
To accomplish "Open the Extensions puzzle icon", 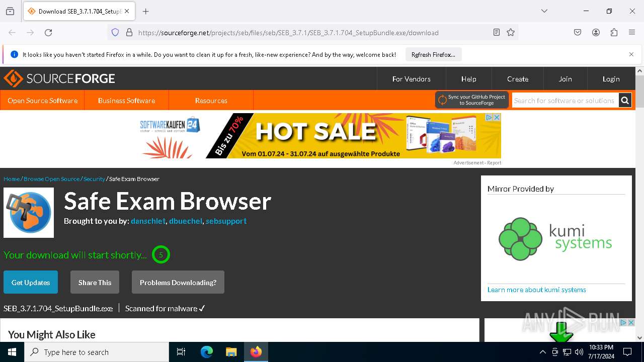I will [x=614, y=33].
